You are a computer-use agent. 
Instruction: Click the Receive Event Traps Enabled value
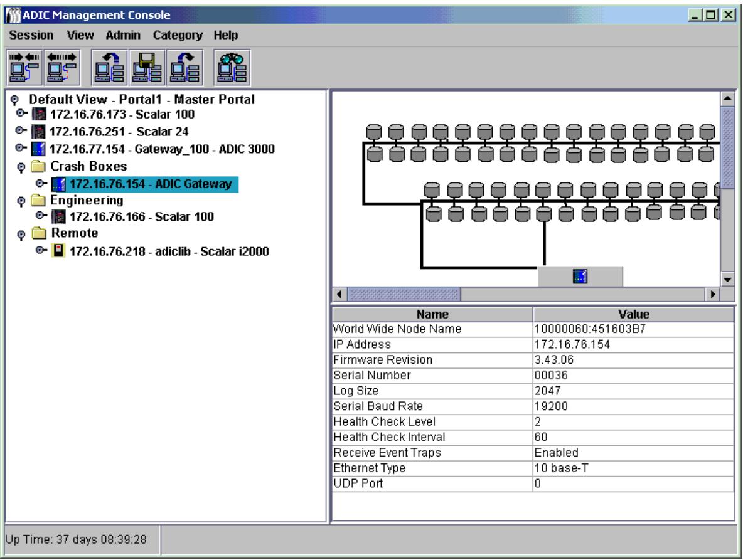[x=556, y=453]
